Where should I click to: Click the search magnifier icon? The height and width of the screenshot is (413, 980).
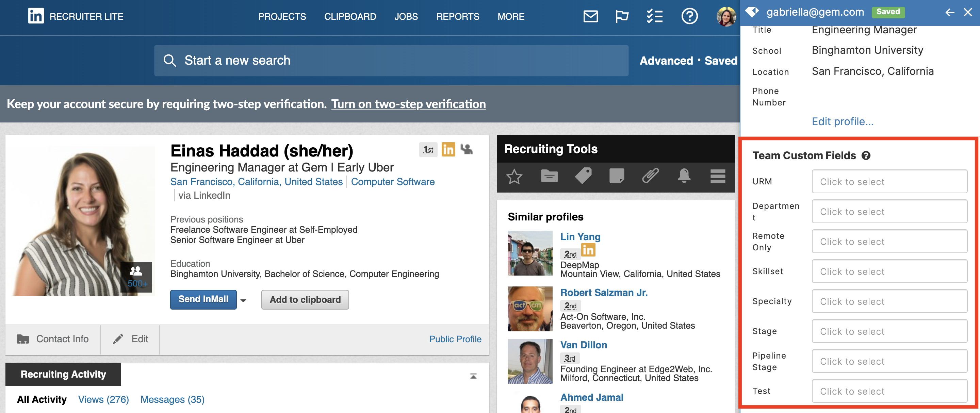point(169,61)
